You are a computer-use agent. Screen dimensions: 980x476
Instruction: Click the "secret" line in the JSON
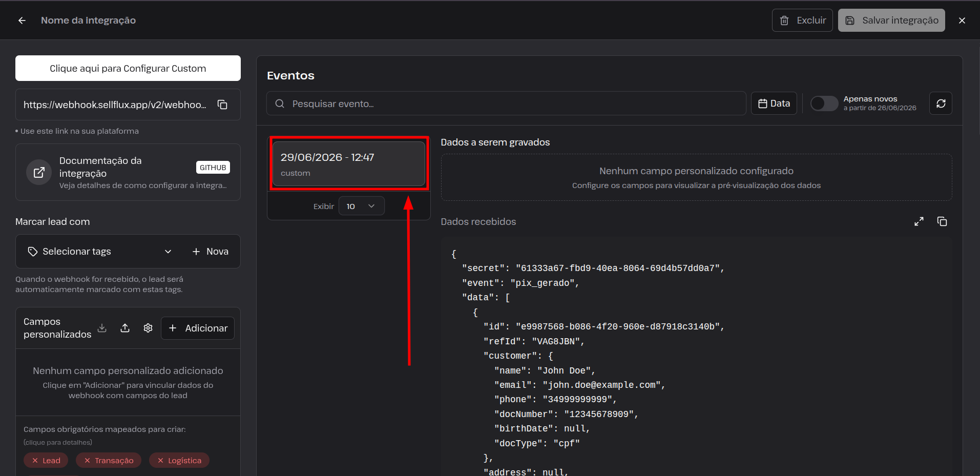pos(593,268)
